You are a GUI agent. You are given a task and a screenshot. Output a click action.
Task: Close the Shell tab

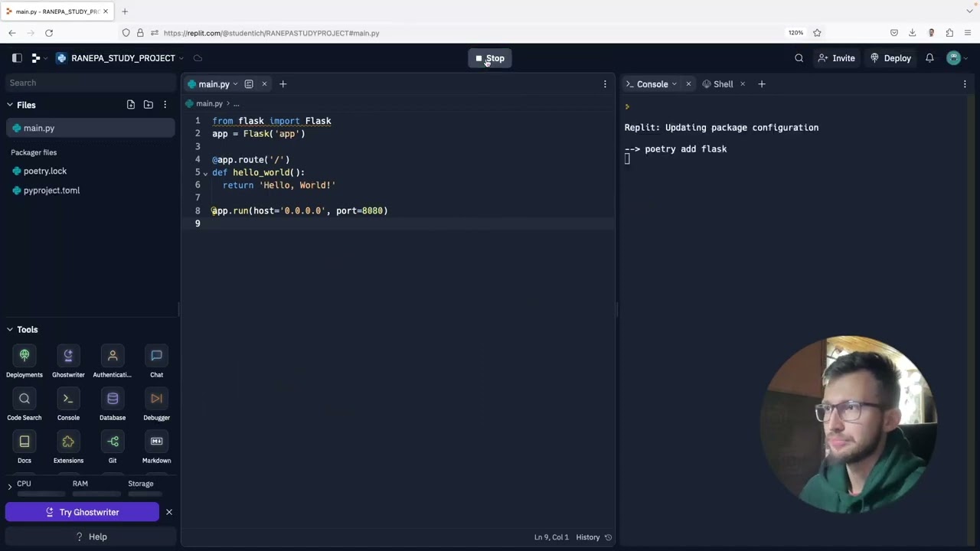point(742,84)
